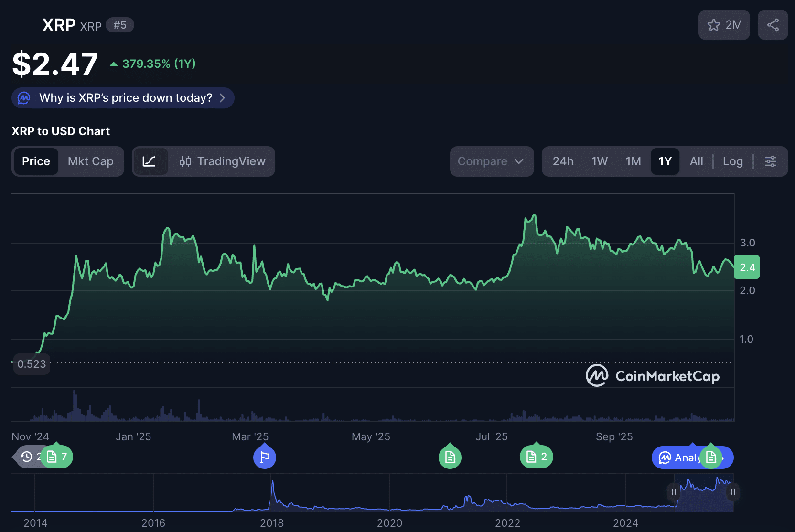Viewport: 795px width, 532px height.
Task: Open the Compare dropdown
Action: (x=492, y=161)
